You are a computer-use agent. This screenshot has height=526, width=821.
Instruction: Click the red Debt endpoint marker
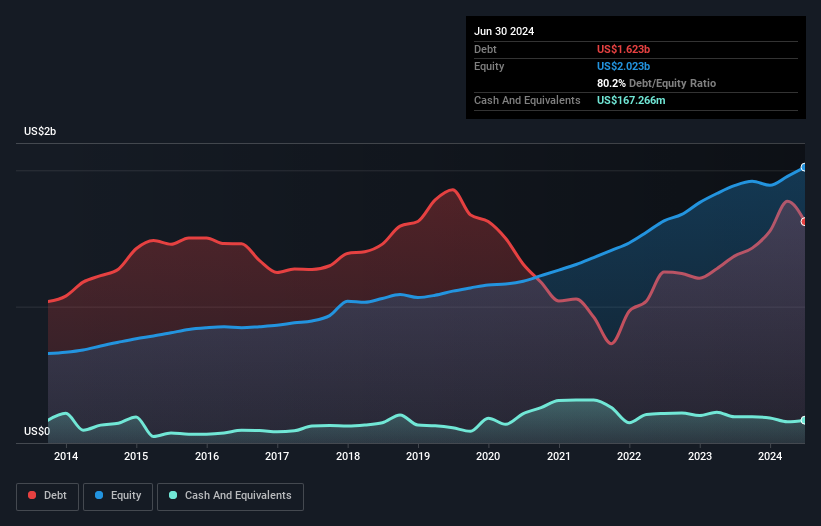click(803, 221)
